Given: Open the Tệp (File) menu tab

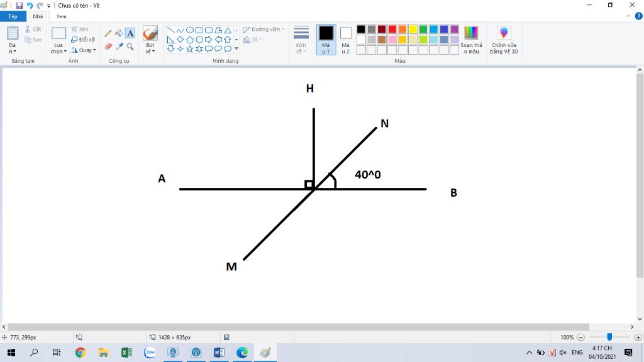Looking at the screenshot, I should (13, 16).
